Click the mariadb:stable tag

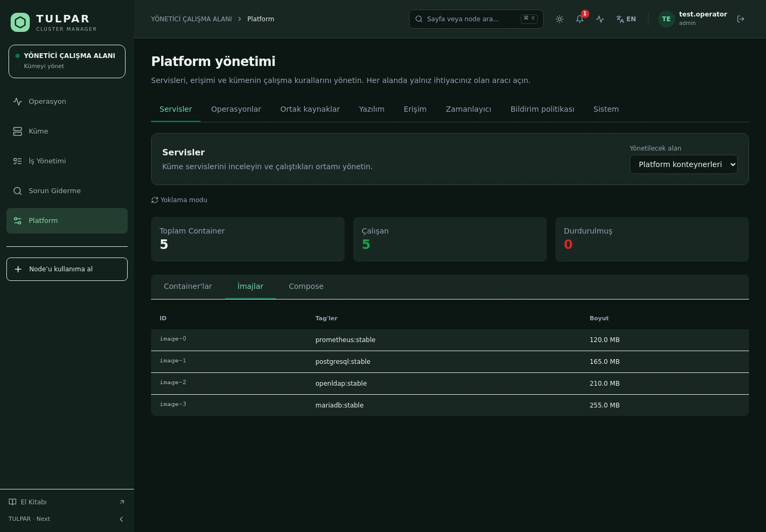tap(339, 405)
